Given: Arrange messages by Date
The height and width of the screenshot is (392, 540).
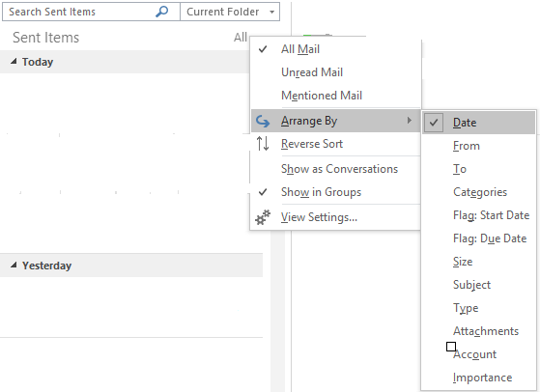Looking at the screenshot, I should 479,123.
